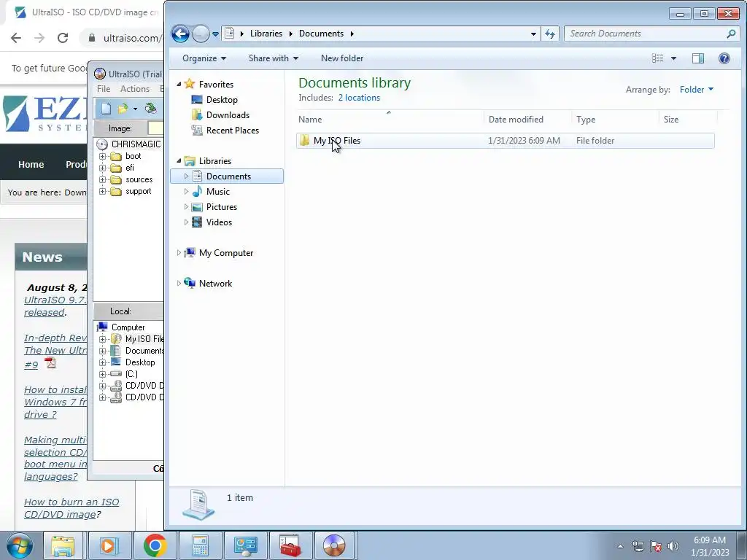Open UltraISO File menu

pos(104,88)
